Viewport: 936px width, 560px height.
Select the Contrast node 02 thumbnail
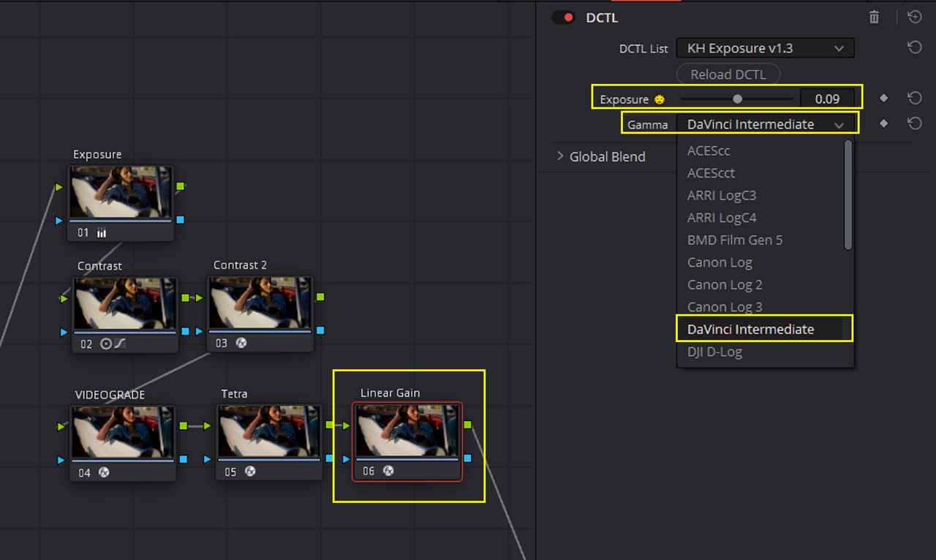[124, 303]
